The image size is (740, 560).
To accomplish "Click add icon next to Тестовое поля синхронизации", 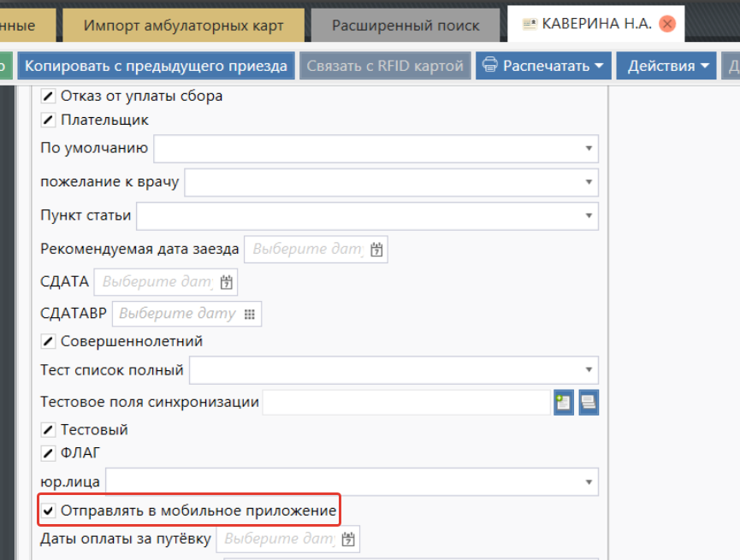I will pos(563,403).
